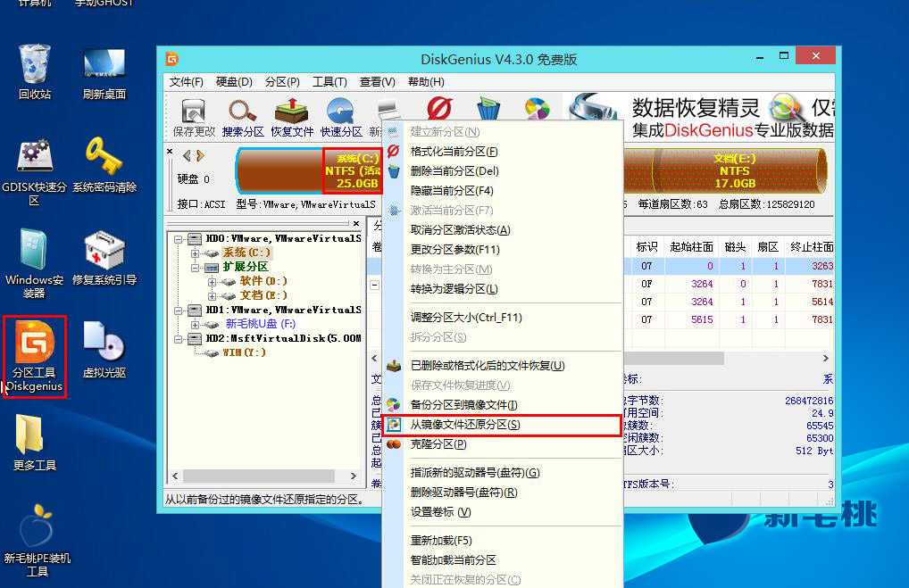This screenshot has height=588, width=909.
Task: Expand the 文档(E:) tree node
Action: [x=213, y=295]
